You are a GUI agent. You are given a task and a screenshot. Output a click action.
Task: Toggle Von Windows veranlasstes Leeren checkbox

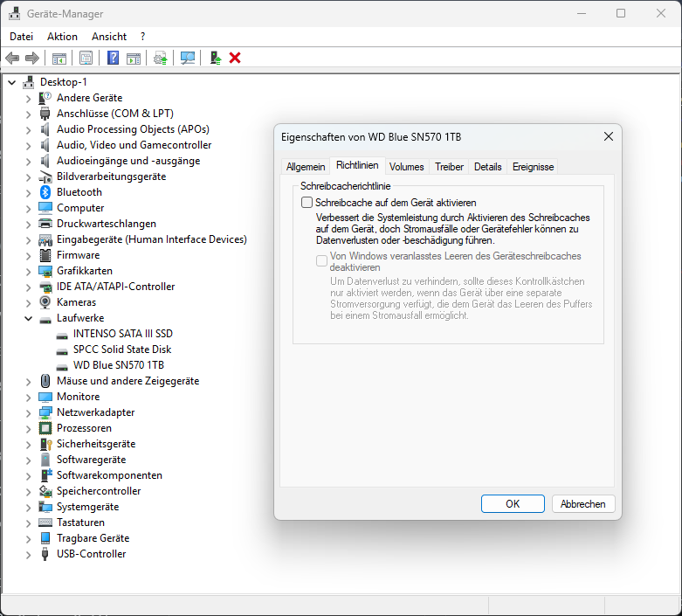(x=321, y=260)
